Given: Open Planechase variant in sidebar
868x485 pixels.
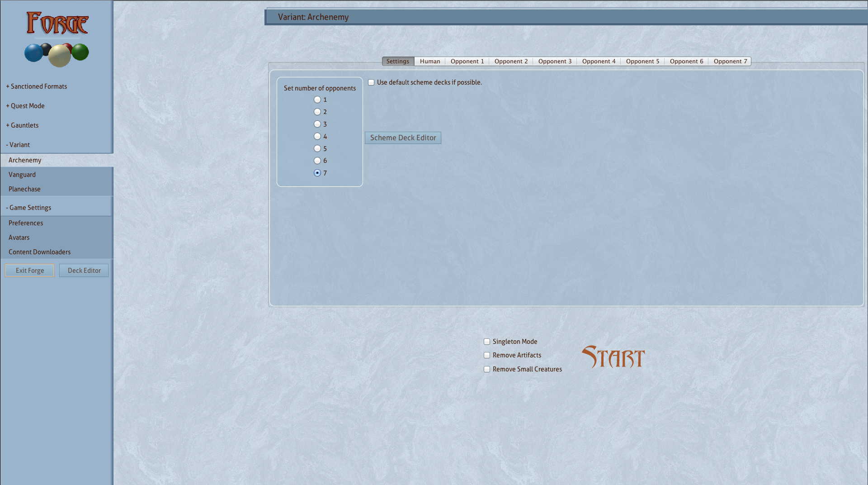Looking at the screenshot, I should pyautogui.click(x=24, y=189).
